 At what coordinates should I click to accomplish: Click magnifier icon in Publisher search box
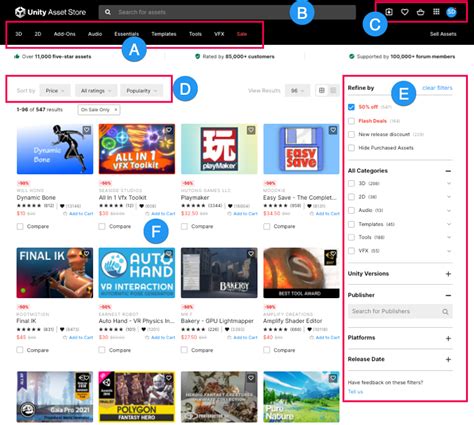click(x=445, y=312)
